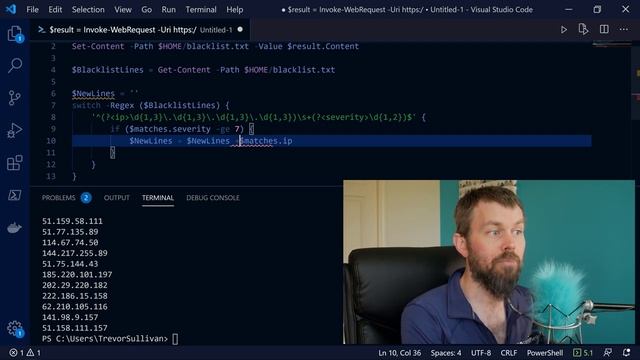
Task: Show errors and warnings in the status bar
Action: pyautogui.click(x=25, y=353)
